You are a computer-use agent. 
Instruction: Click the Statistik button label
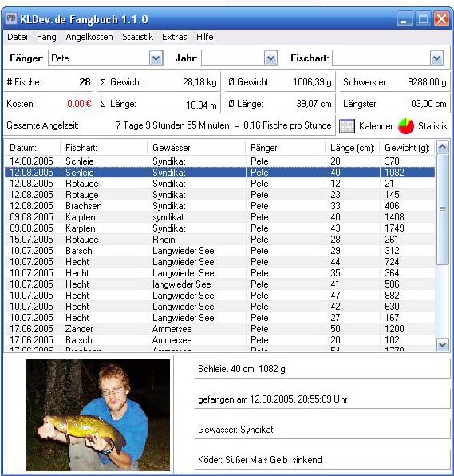point(432,126)
